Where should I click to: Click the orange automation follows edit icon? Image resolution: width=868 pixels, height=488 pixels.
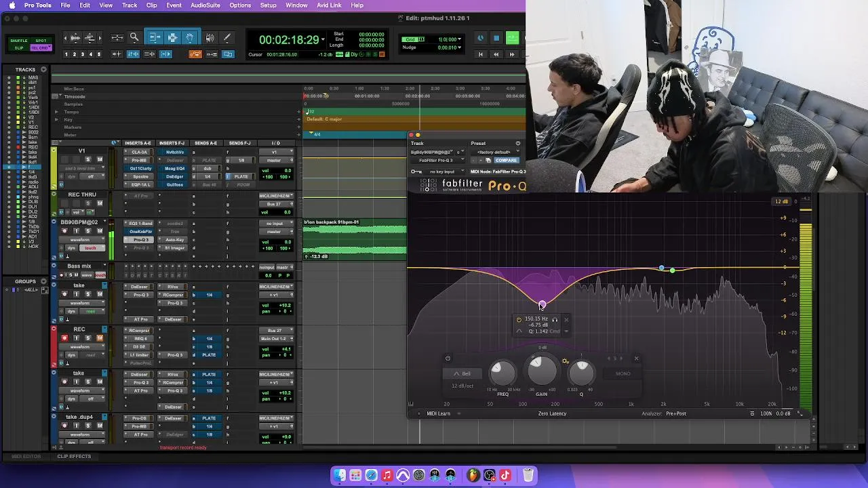point(195,54)
